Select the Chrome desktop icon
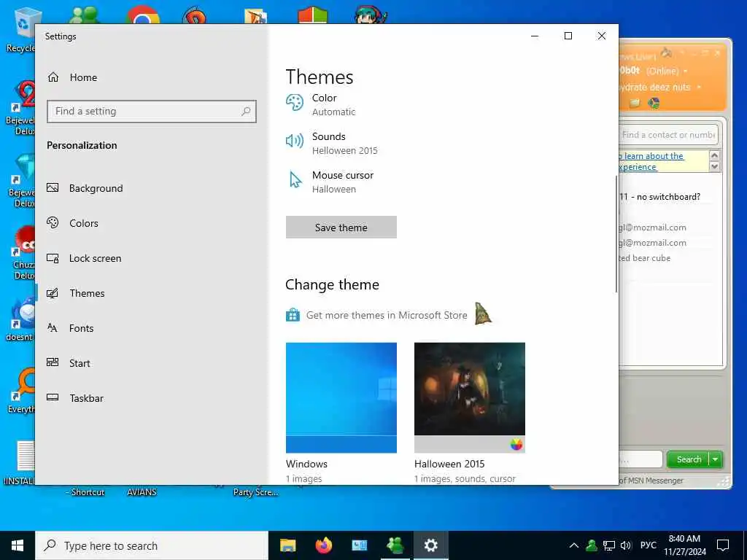The height and width of the screenshot is (560, 747). [x=142, y=15]
